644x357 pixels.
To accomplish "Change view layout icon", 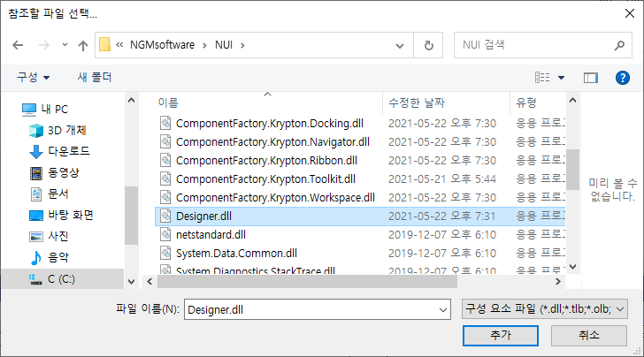I will pyautogui.click(x=542, y=77).
